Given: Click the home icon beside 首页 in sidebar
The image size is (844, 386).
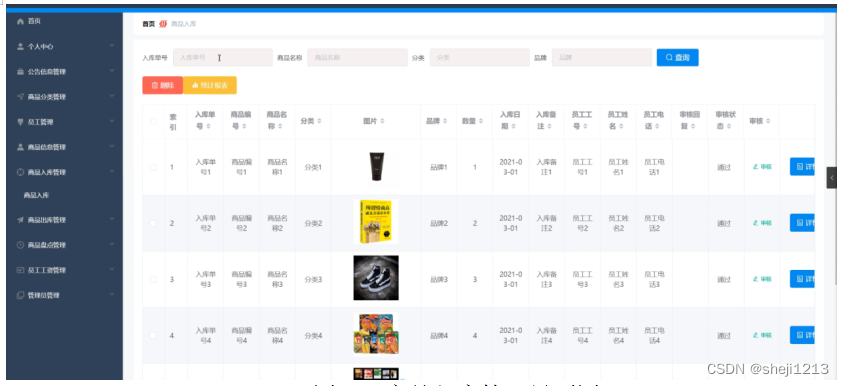Looking at the screenshot, I should coord(20,21).
